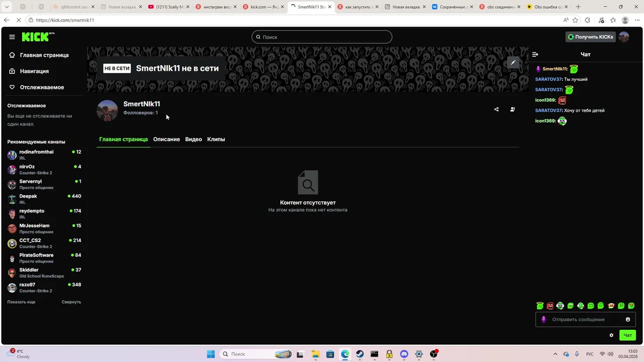Screen dimensions: 644x362
Task: Open the SmertNIk11 channel avatar
Action: [107, 111]
